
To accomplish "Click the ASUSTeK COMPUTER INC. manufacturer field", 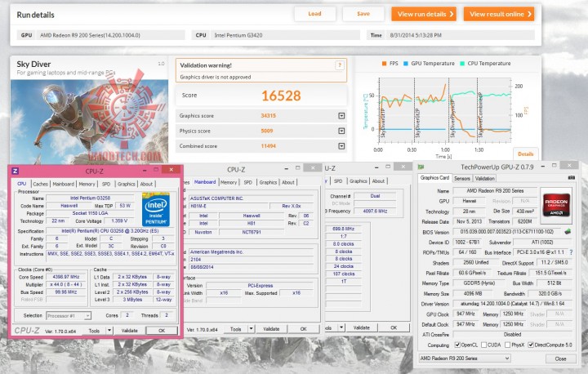I will point(252,198).
